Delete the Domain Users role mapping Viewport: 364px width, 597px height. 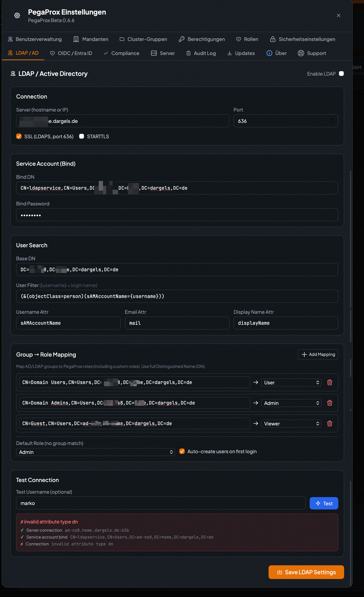tap(330, 382)
